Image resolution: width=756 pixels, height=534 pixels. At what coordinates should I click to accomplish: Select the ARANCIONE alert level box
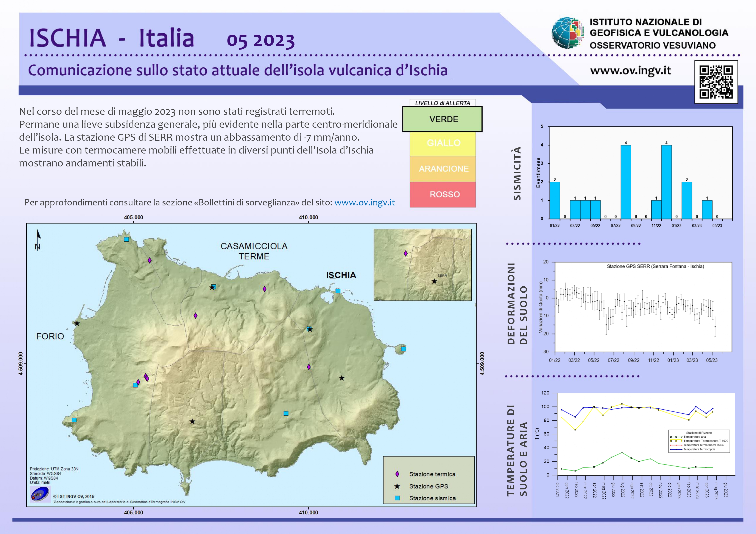[443, 169]
